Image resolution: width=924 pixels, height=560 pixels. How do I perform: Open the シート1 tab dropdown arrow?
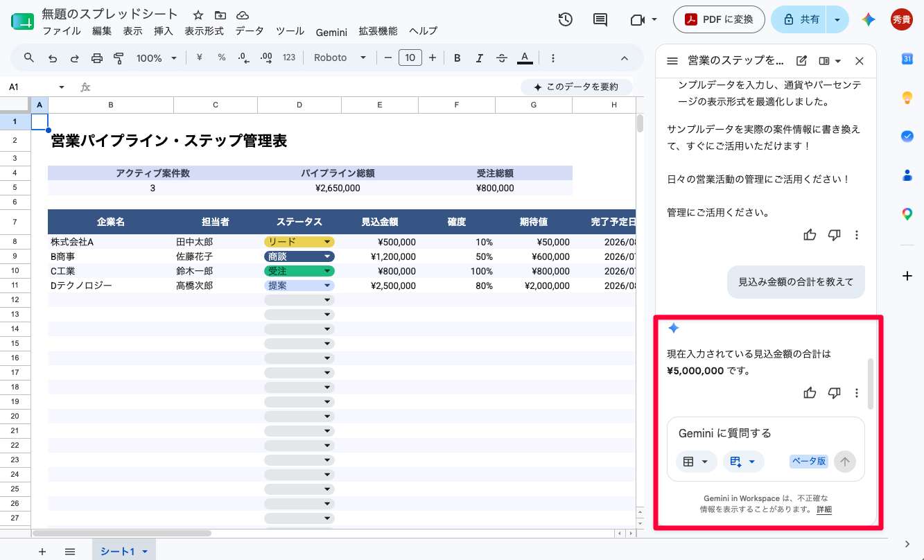(145, 552)
